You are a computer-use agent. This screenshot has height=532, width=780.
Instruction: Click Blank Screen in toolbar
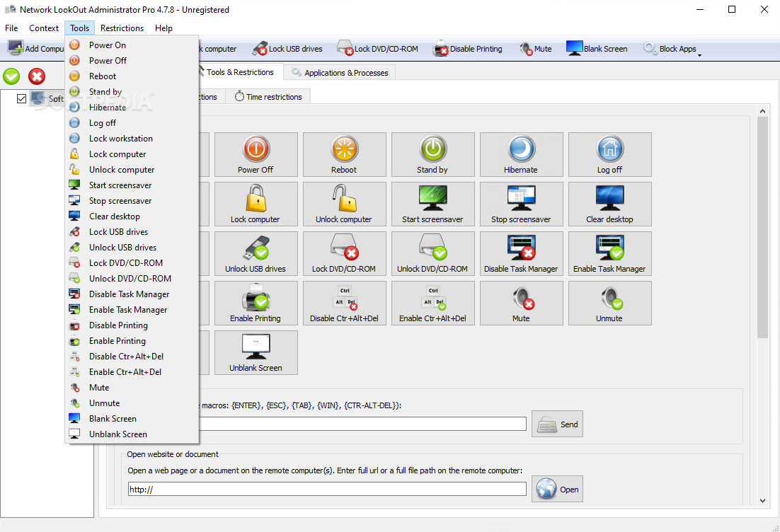point(597,49)
